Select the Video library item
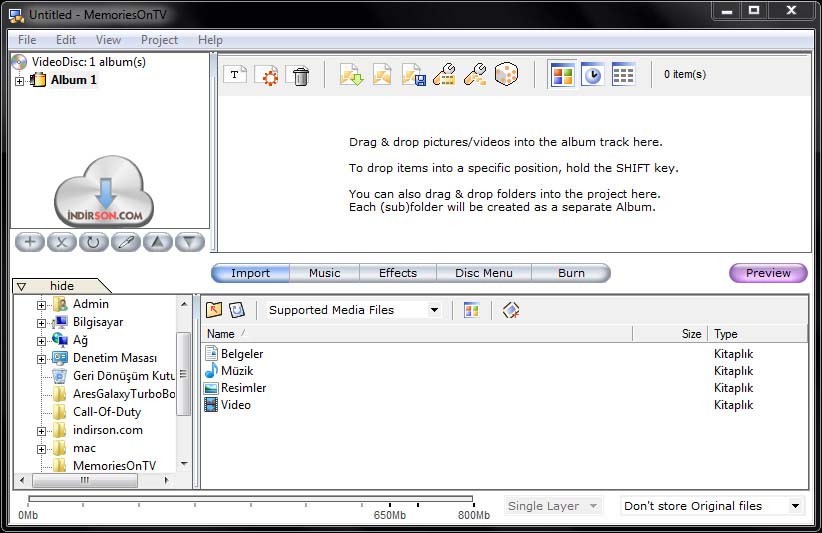The width and height of the screenshot is (822, 533). tap(228, 405)
